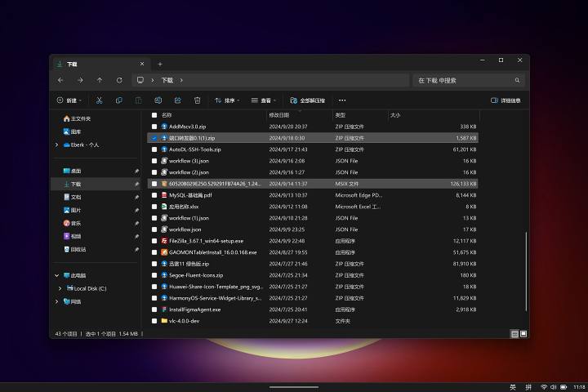Go up one folder with Up arrow

coord(100,80)
